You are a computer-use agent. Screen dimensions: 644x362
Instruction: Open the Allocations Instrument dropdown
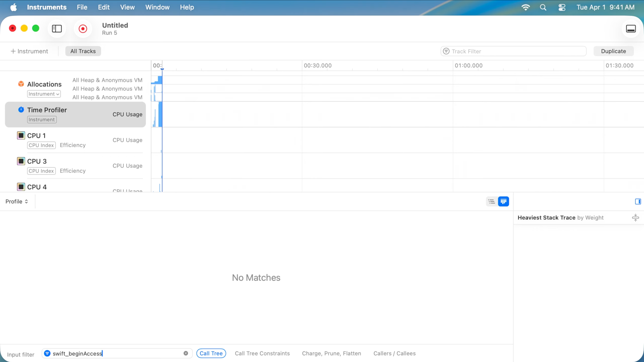[44, 94]
